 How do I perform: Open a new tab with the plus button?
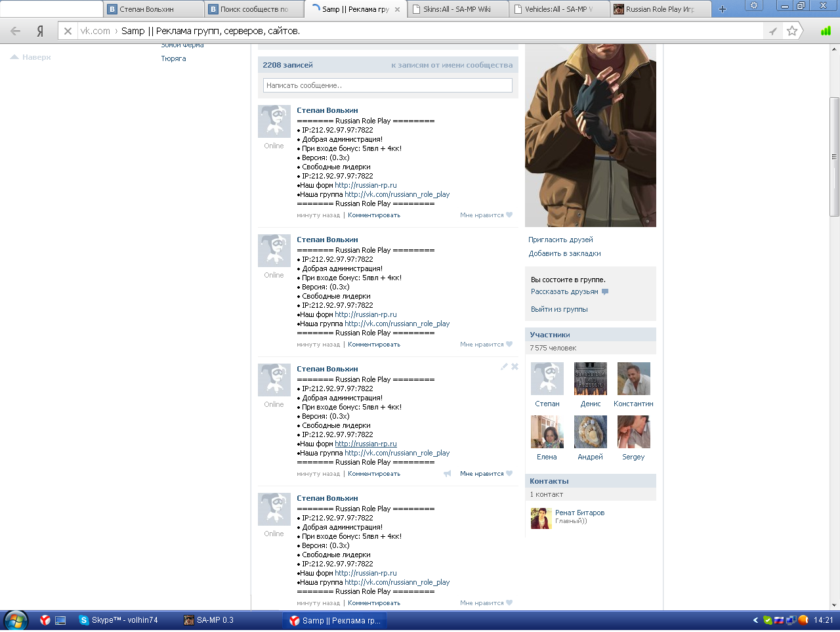[x=723, y=9]
